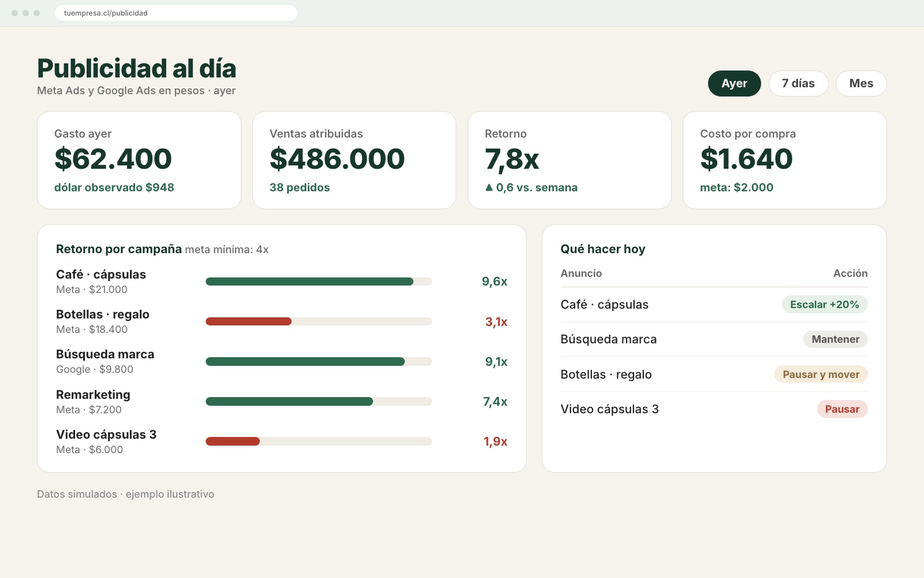924x578 pixels.
Task: Open the Ventas atribuidas $486.000 card
Action: 354,160
